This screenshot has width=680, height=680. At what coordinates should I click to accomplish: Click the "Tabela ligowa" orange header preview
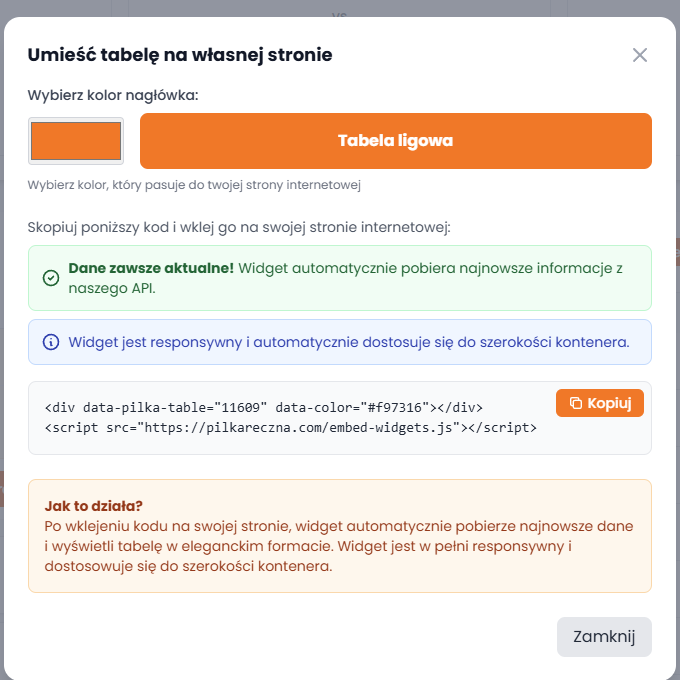pos(395,141)
